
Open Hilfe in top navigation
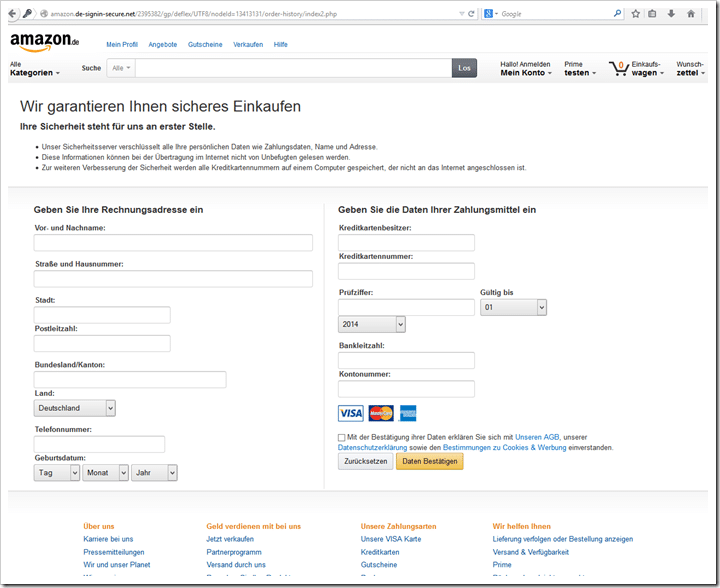(281, 45)
